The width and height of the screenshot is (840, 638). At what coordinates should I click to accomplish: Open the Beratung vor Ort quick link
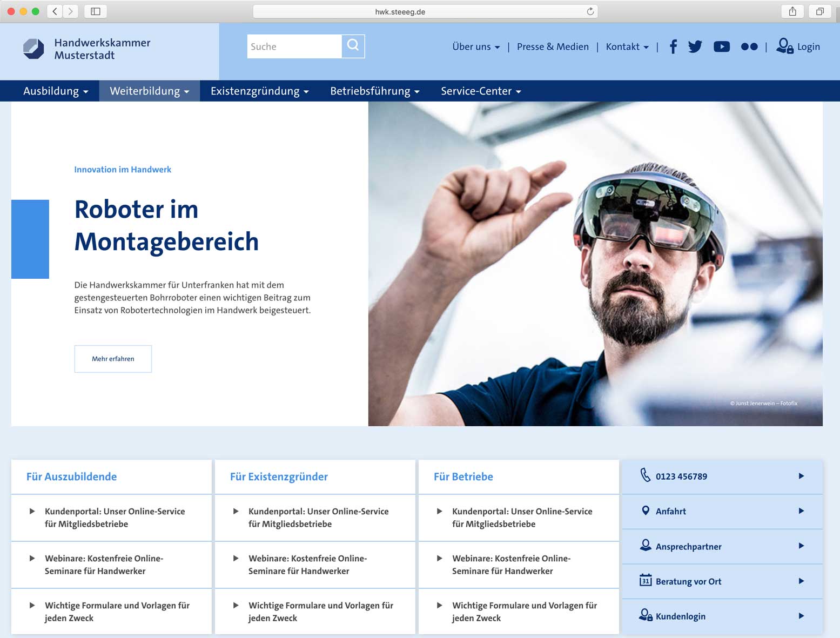[722, 581]
